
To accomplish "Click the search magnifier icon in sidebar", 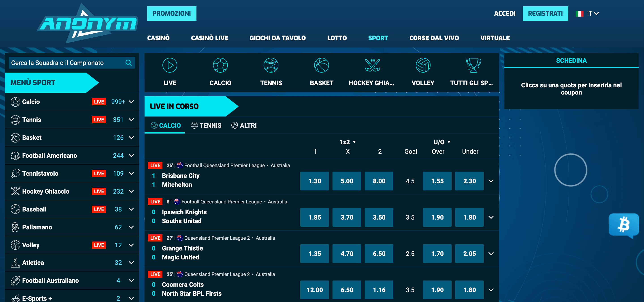I will [128, 63].
